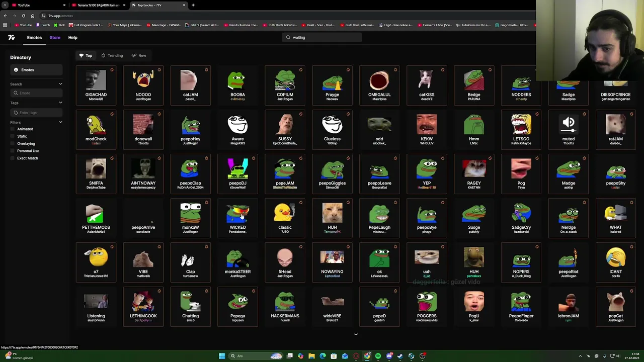Open File Explorer from the taskbar

point(312,356)
